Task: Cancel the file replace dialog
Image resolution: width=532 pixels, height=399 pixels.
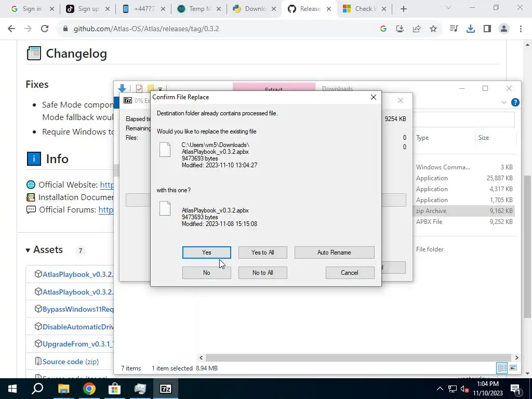Action: [350, 273]
